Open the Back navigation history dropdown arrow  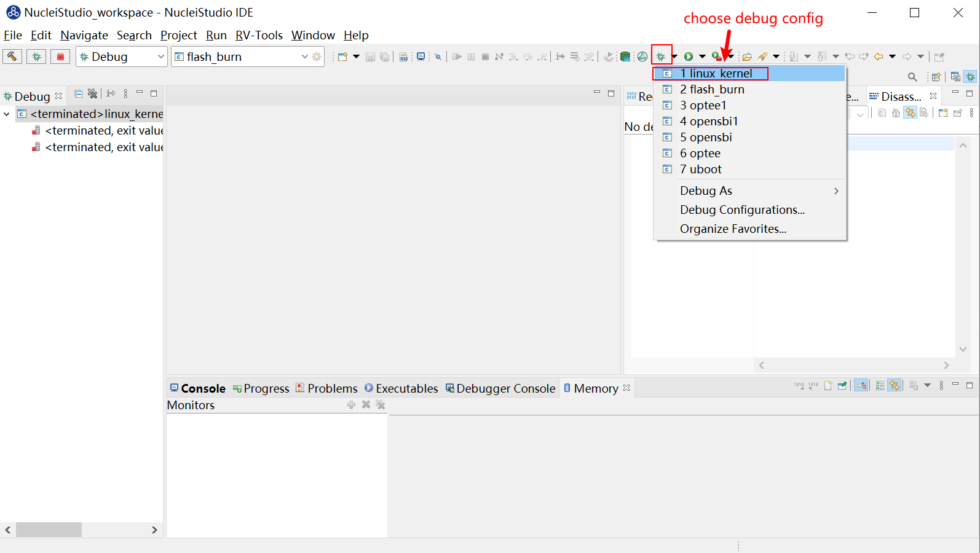click(892, 57)
